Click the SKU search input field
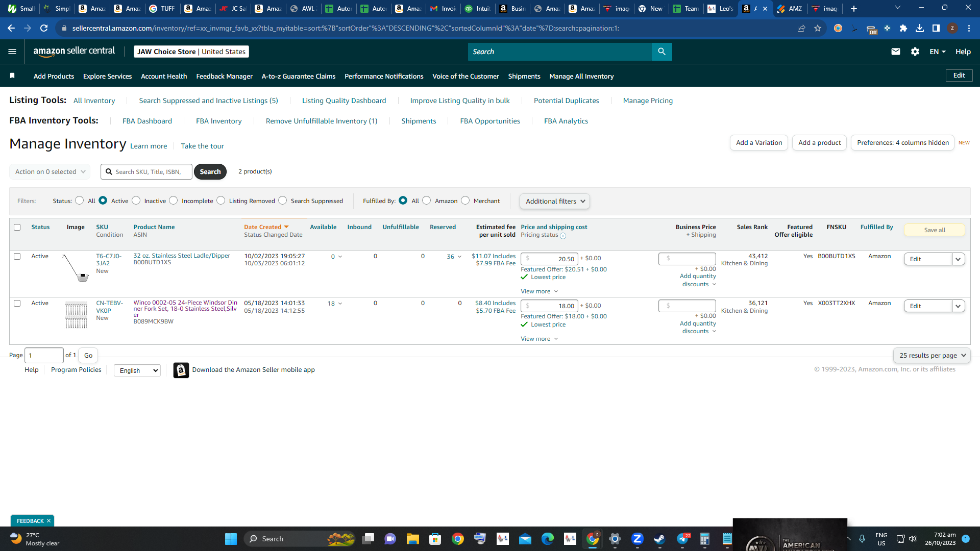Screen dimensions: 980x551 146,172
